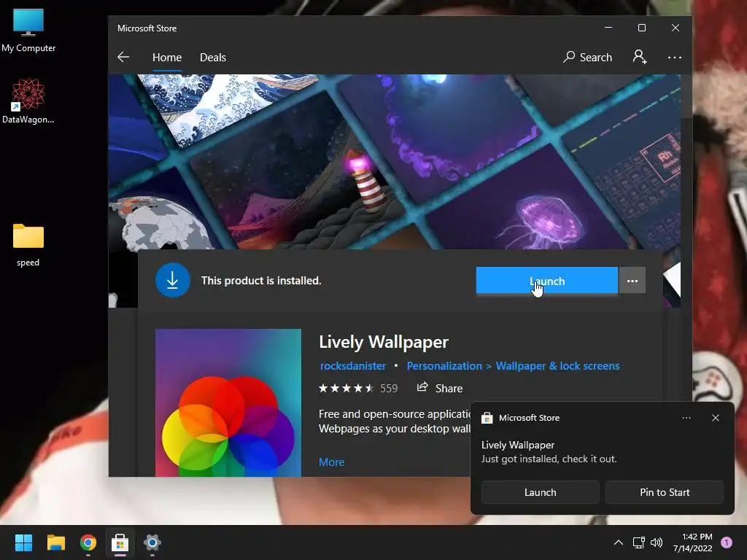
Task: Expand description with More link
Action: pos(331,462)
